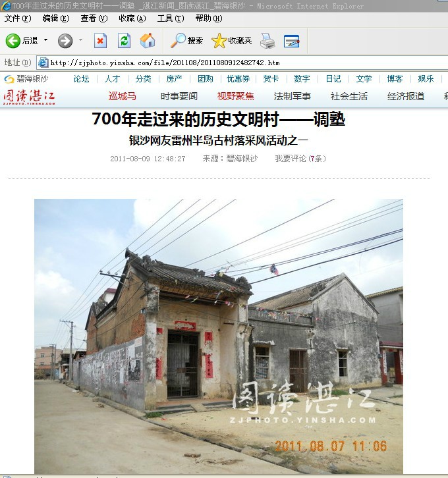Open the 论坛 forum link
The height and width of the screenshot is (478, 448).
click(81, 79)
